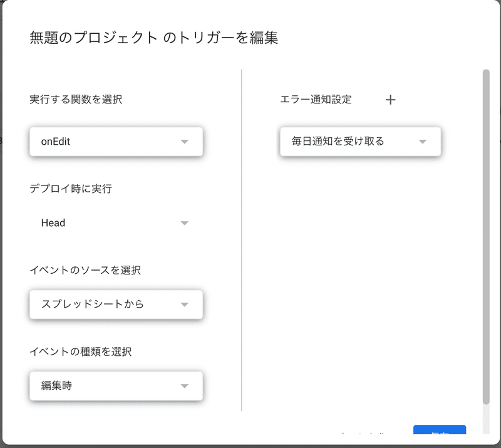Click the partially visible cancel link
Viewport: 501px width, 448px height.
pos(363,433)
